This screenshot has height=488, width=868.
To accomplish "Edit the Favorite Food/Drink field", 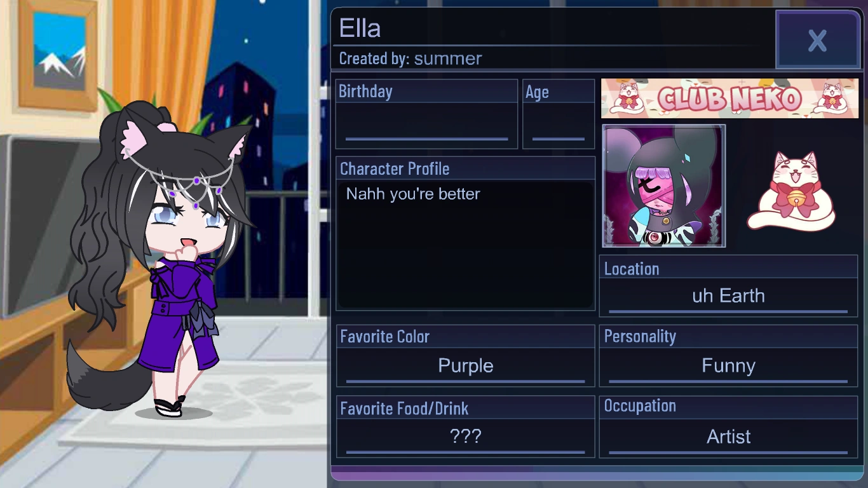I will 465,437.
